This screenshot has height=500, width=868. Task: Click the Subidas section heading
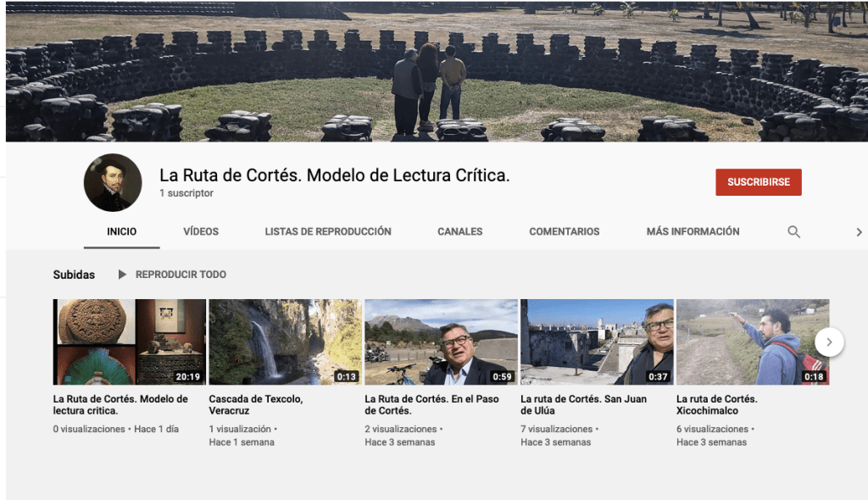point(74,275)
